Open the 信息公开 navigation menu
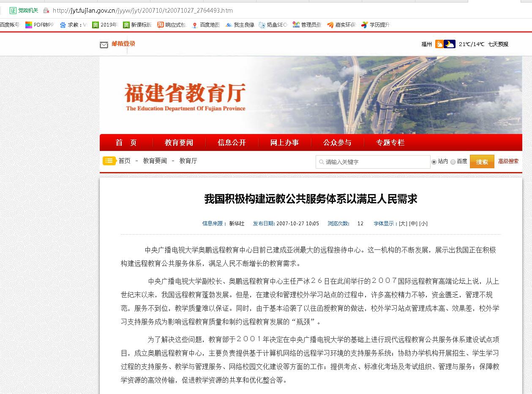532x394 pixels. (x=232, y=142)
